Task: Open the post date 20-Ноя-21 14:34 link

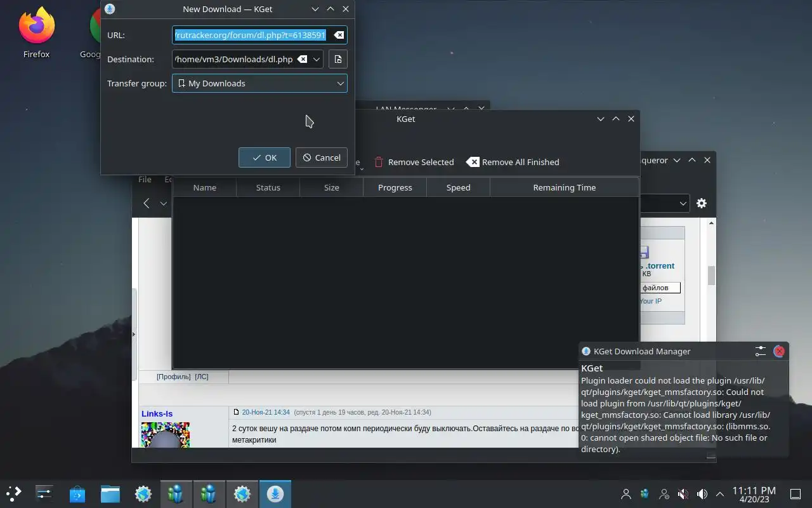Action: [x=266, y=412]
